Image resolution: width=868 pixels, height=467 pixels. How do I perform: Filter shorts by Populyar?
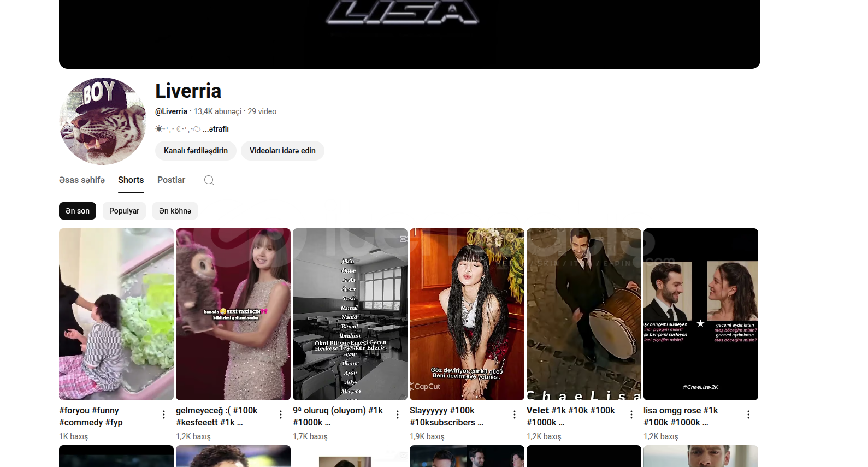click(x=124, y=211)
